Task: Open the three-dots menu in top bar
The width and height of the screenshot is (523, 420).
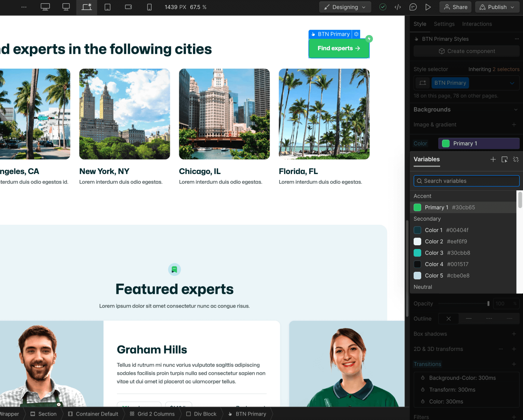Action: tap(24, 7)
